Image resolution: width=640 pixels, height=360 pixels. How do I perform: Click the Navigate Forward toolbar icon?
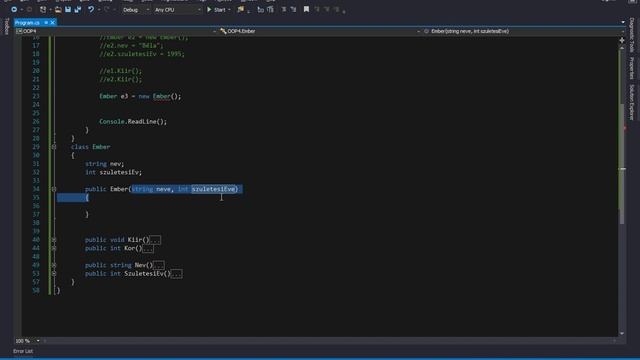pyautogui.click(x=29, y=9)
